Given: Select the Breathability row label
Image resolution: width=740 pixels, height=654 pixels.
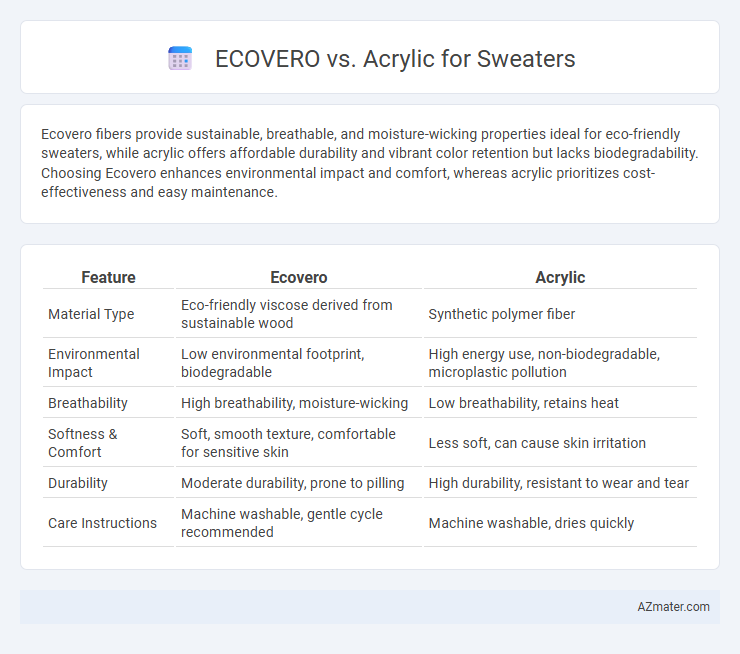Looking at the screenshot, I should (88, 403).
